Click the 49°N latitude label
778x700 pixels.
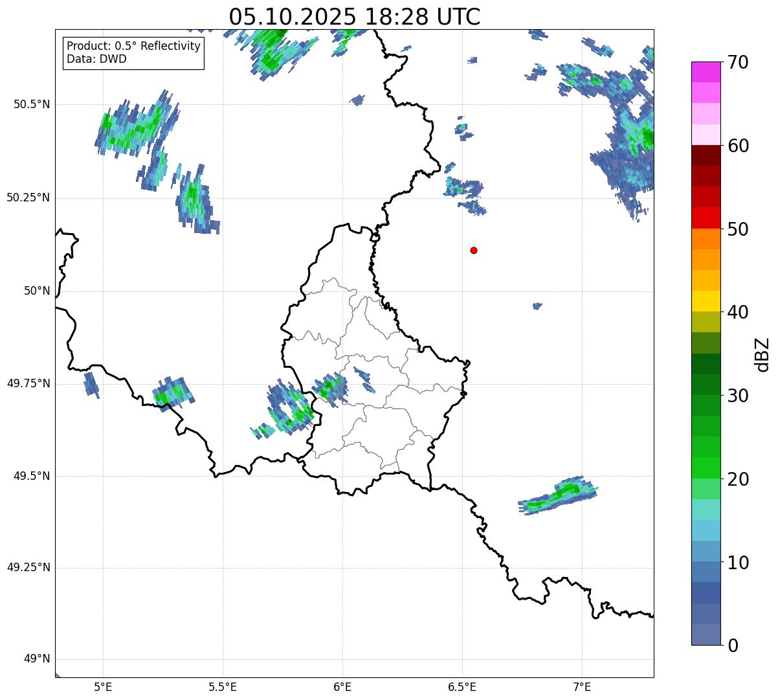37,659
